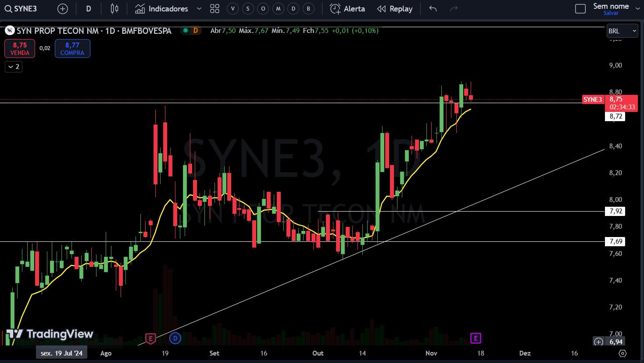
Task: Click the Fch 7,55 close value
Action: coord(315,31)
